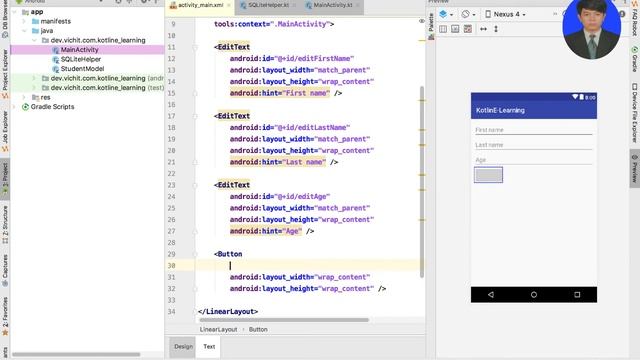Click the Kotlin file icon beside MainActivity
The image size is (640, 360).
pyautogui.click(x=56, y=50)
